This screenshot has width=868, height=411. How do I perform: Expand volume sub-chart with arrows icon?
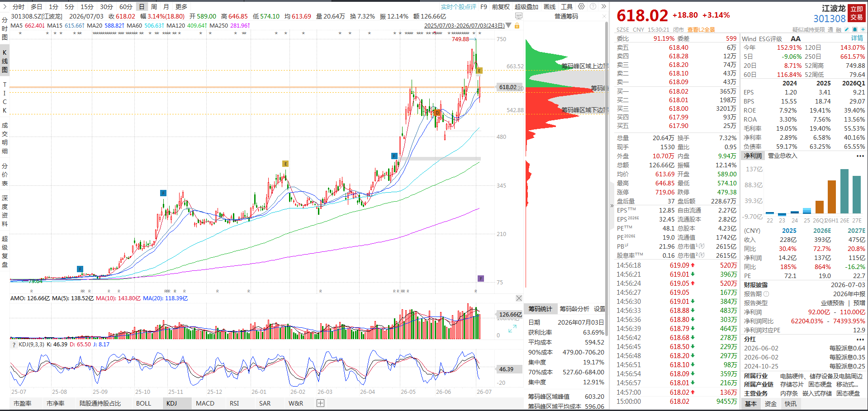pyautogui.click(x=512, y=329)
